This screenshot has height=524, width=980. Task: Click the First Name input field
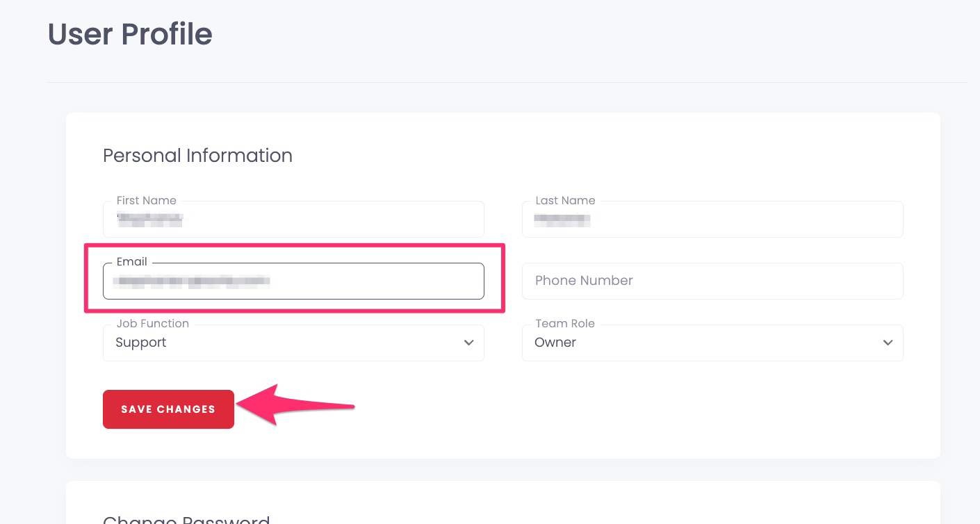point(293,219)
